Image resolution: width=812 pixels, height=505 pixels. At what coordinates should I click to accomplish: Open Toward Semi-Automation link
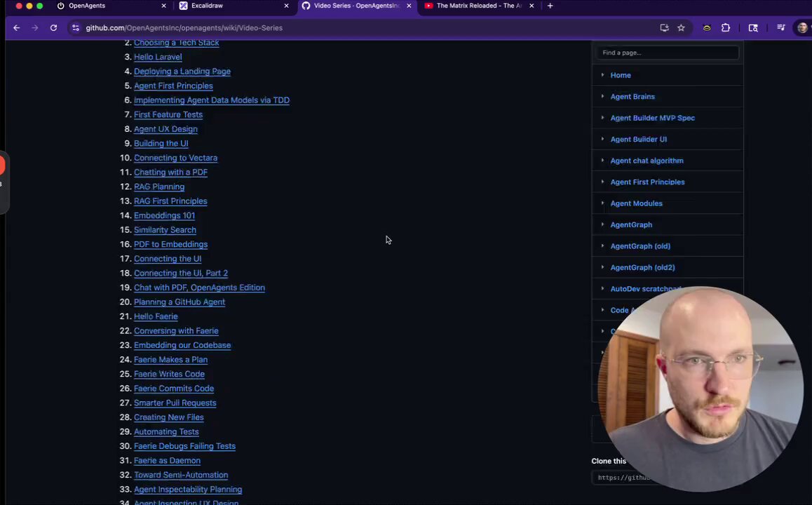[181, 475]
